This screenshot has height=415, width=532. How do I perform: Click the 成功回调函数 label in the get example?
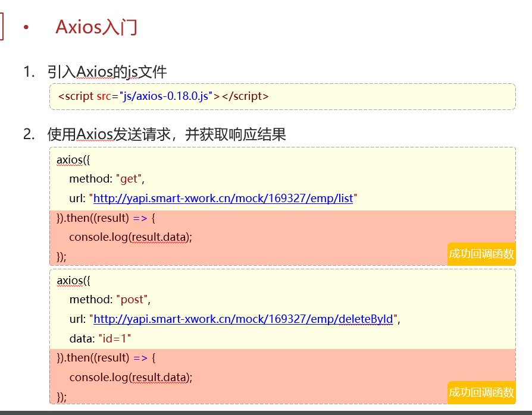(481, 254)
